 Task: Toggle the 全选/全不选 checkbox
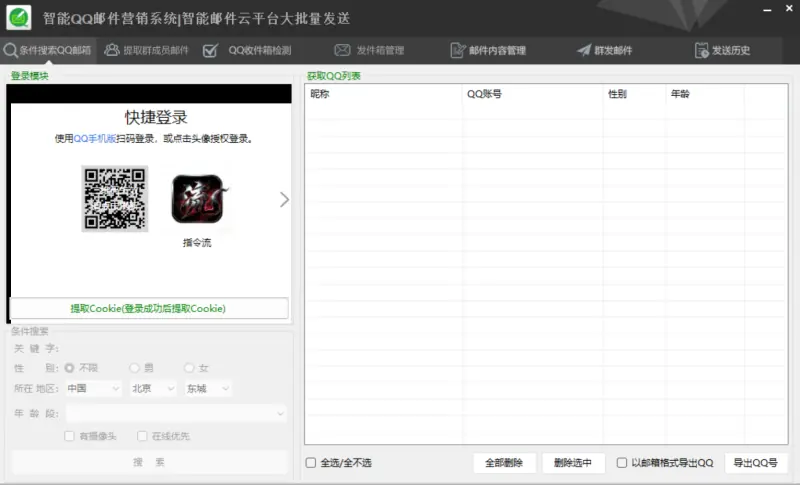click(311, 463)
